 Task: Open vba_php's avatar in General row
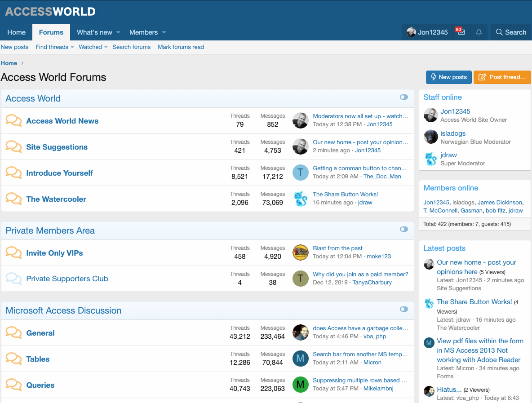point(300,333)
